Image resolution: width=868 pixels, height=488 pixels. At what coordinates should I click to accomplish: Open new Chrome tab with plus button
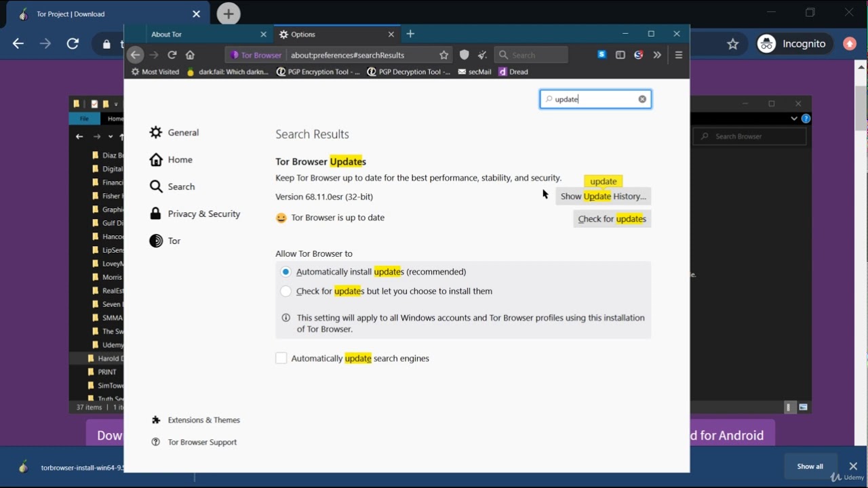pyautogui.click(x=229, y=14)
